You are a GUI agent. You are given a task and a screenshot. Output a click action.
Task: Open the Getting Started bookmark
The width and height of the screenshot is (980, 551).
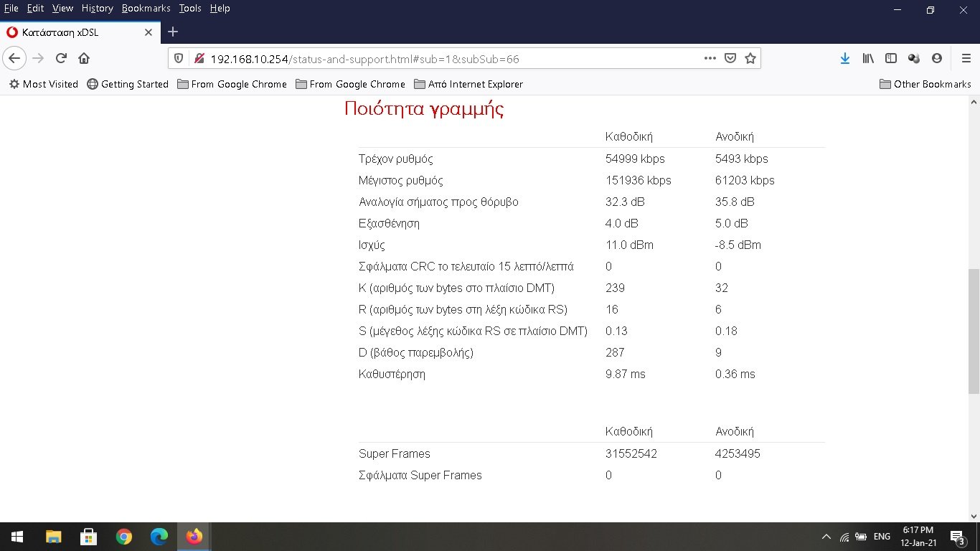[x=128, y=84]
